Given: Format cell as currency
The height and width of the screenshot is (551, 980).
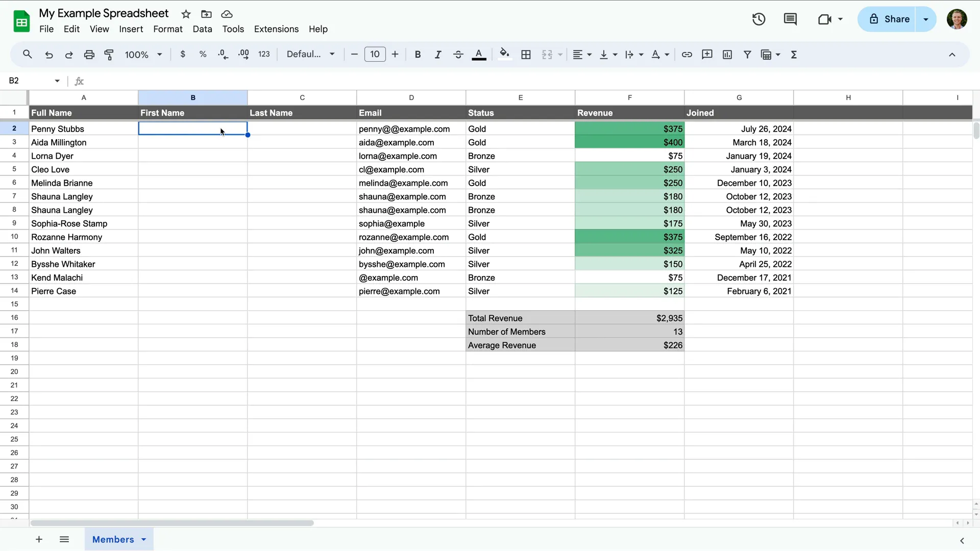Looking at the screenshot, I should (183, 54).
